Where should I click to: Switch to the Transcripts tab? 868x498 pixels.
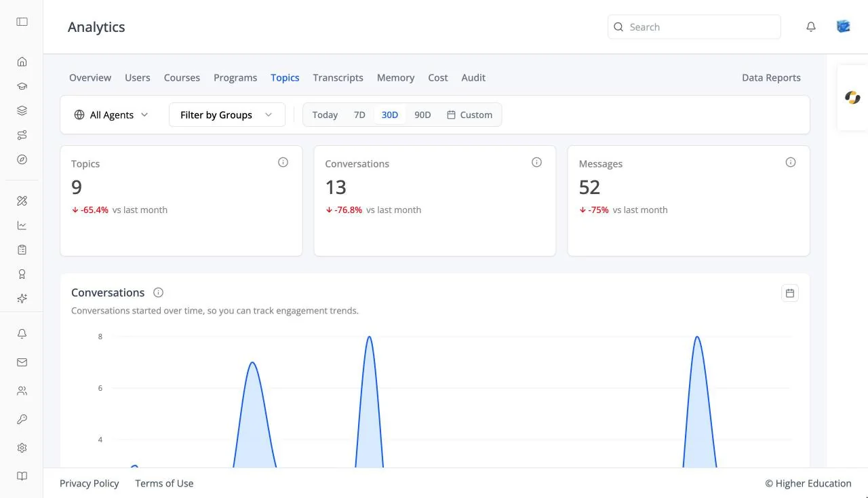338,77
